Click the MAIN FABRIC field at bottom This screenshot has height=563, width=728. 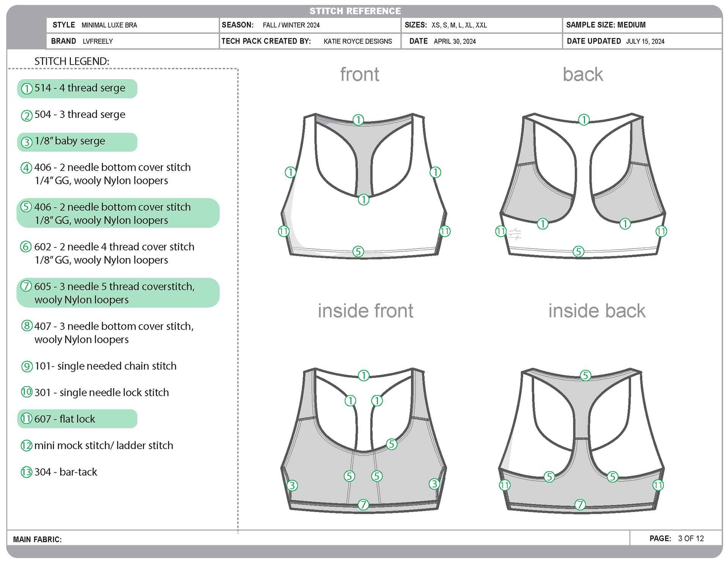[x=37, y=539]
